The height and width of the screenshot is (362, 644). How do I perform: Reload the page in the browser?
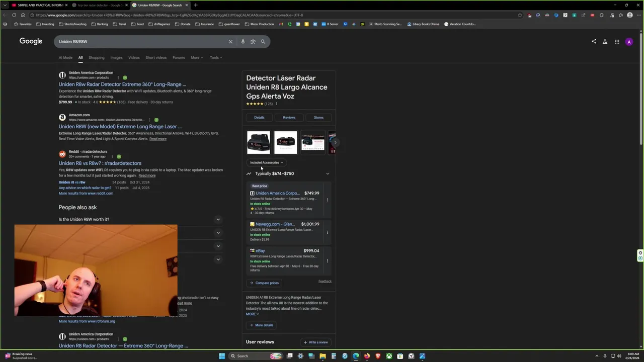coord(14,15)
